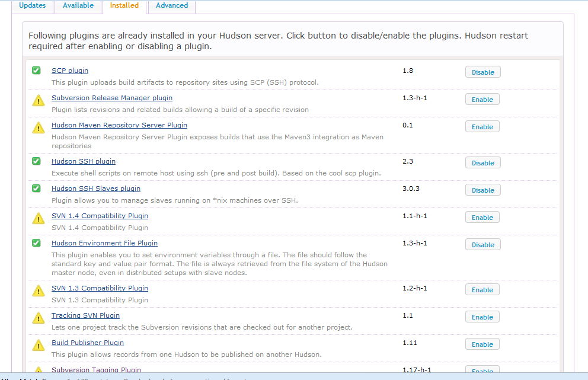Click warning icon beside Subversion Release Manager plugin
This screenshot has height=380, width=588.
[39, 101]
